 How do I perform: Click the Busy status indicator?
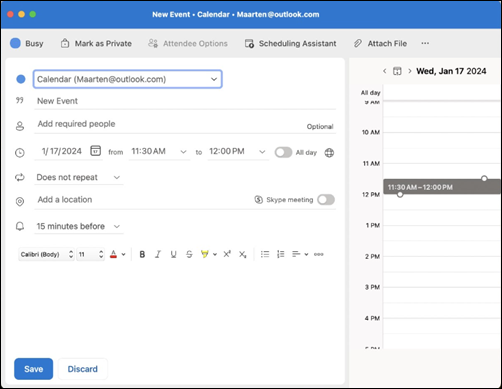coord(27,43)
